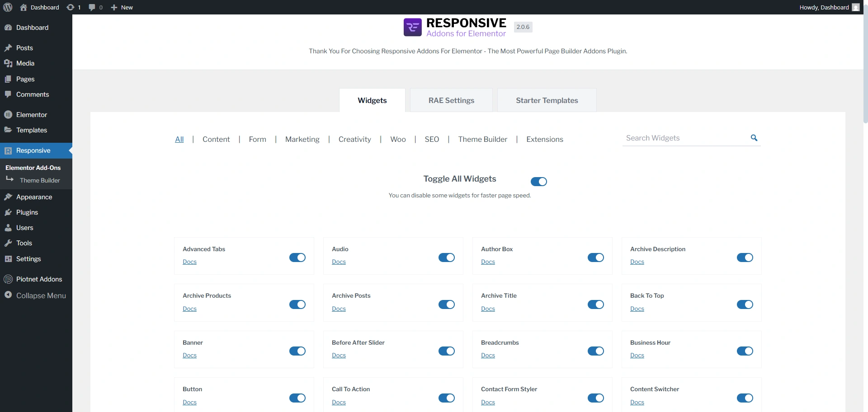The image size is (868, 412).
Task: Toggle the Archive Posts widget switch
Action: click(x=447, y=304)
